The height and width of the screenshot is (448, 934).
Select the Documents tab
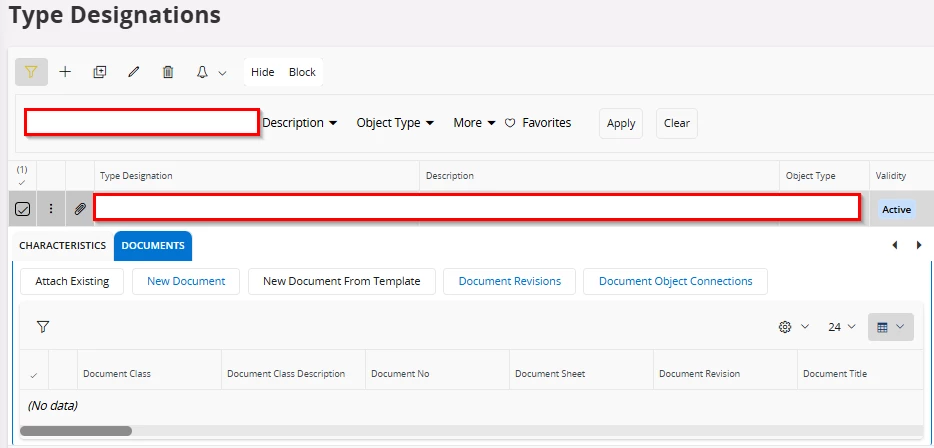pos(153,245)
